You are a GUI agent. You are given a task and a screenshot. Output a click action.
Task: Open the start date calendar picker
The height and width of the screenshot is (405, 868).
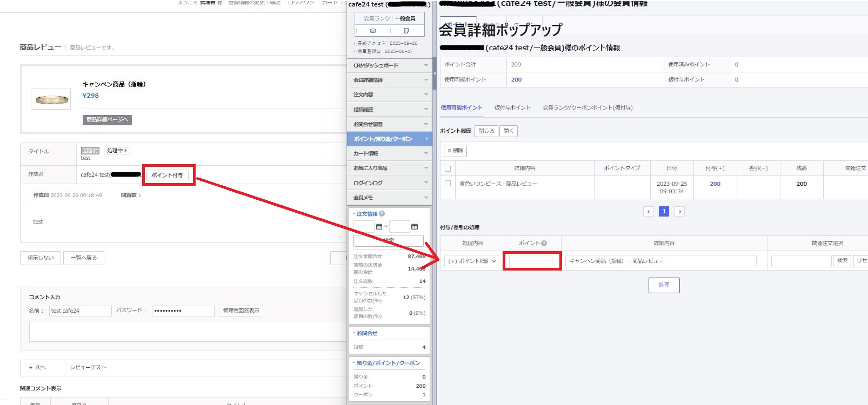pos(379,227)
